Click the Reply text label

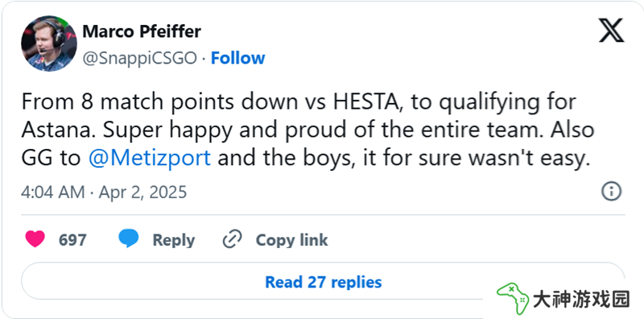[174, 240]
